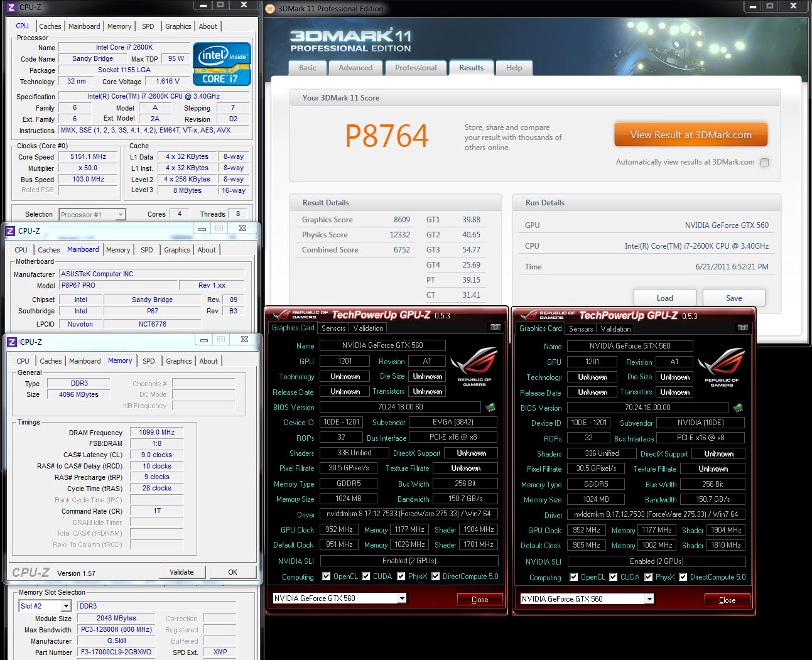The width and height of the screenshot is (812, 660).
Task: Click CAS# Latency 9.0 clocks value
Action: click(156, 455)
